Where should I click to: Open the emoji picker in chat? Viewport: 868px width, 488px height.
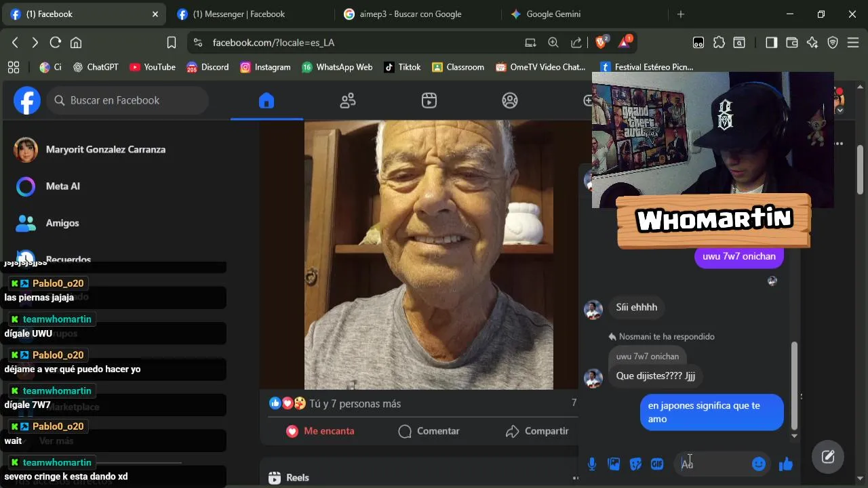click(x=759, y=464)
